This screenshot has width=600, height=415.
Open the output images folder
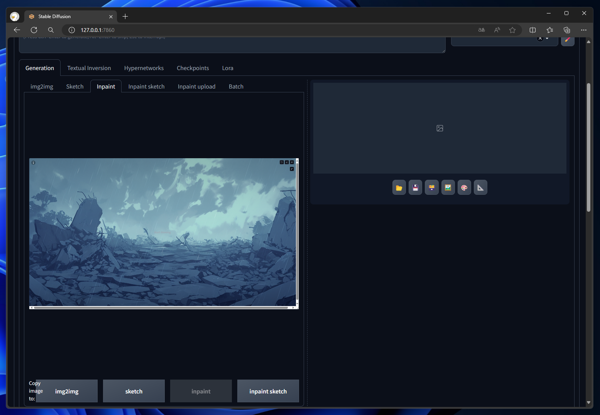(x=399, y=188)
